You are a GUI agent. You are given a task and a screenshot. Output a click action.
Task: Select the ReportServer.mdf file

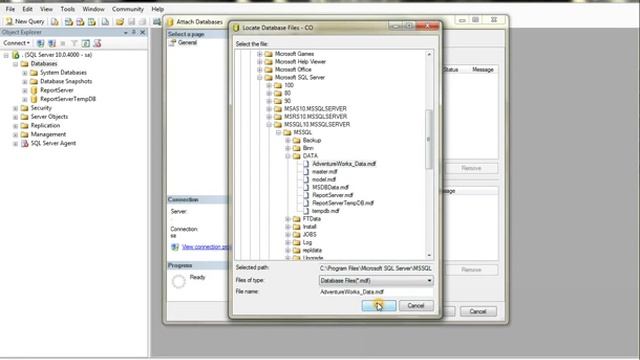(x=333, y=195)
